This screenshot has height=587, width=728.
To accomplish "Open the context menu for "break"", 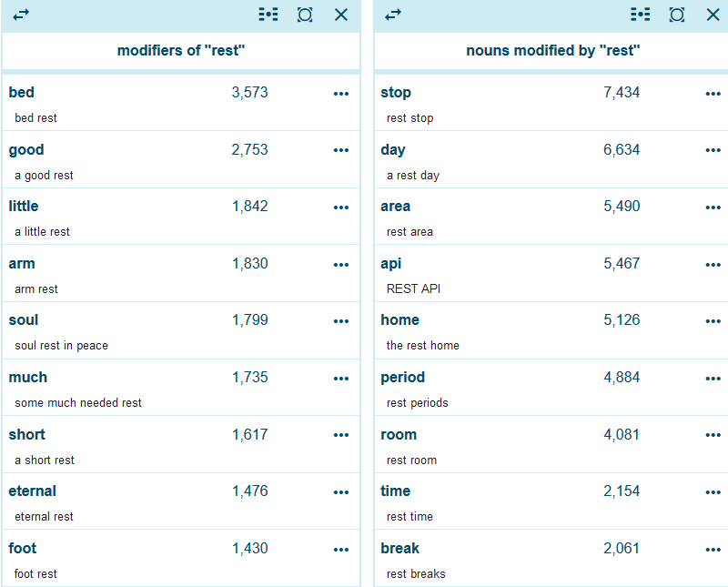I will (x=713, y=550).
